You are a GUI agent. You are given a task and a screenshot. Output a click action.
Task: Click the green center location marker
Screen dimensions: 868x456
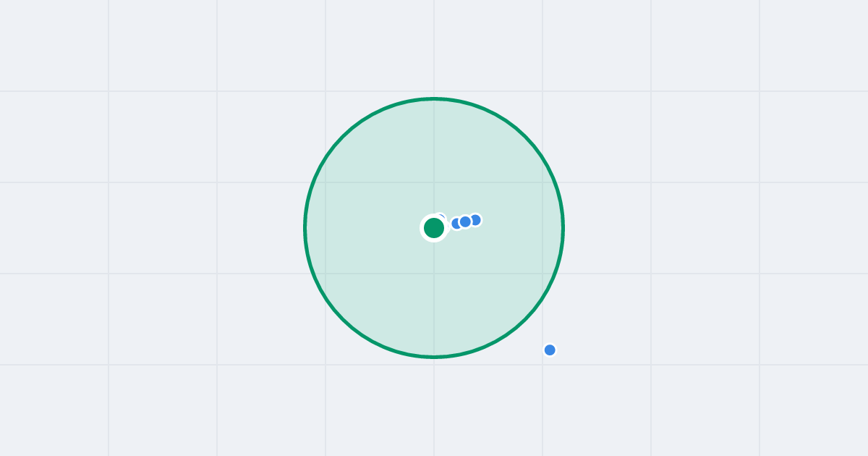[x=434, y=228]
